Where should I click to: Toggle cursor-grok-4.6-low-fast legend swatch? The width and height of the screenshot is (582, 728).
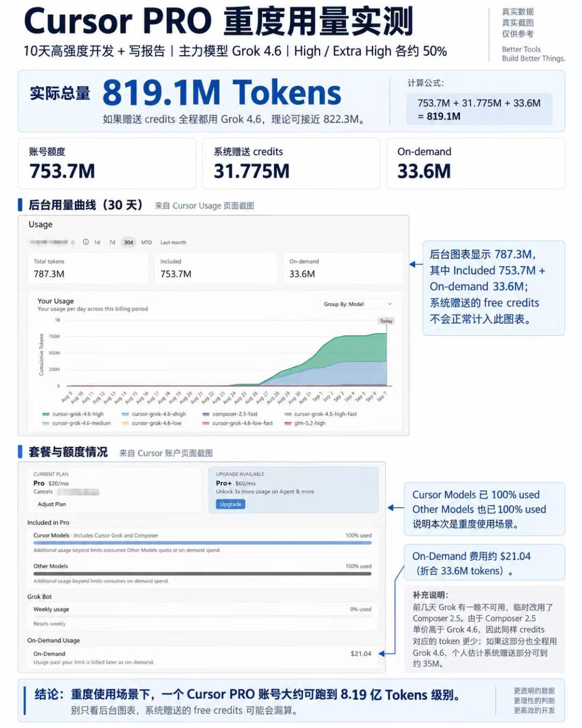205,423
